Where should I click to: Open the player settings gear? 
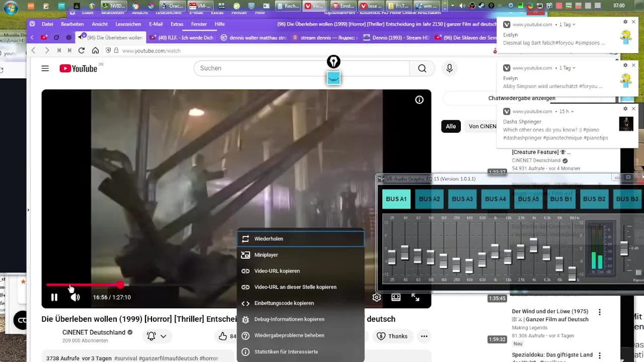(x=376, y=297)
